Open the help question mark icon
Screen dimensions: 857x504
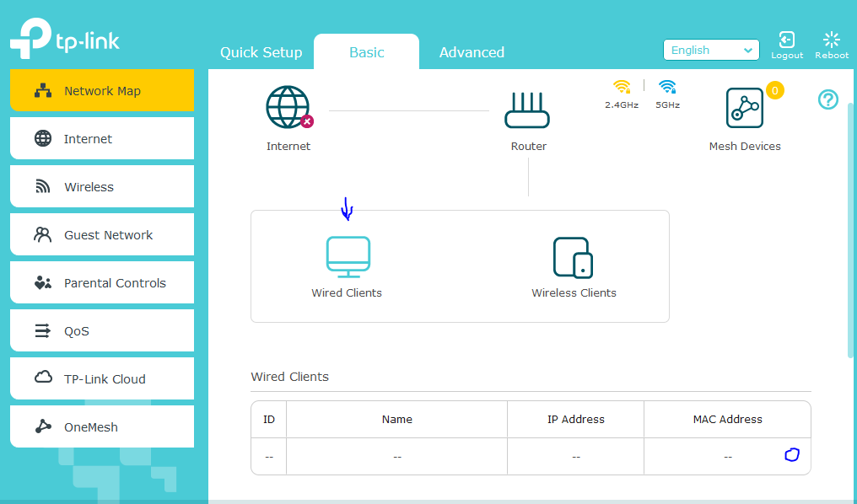click(828, 99)
